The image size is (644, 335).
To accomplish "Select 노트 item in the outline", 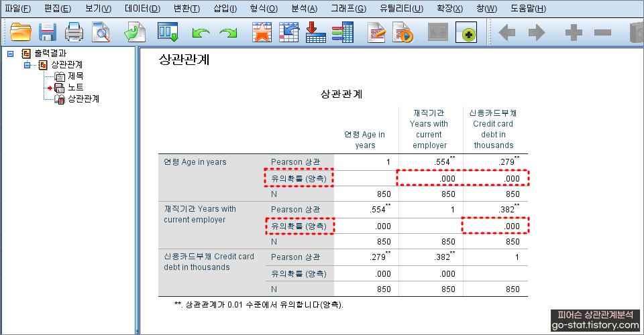I will coord(76,87).
